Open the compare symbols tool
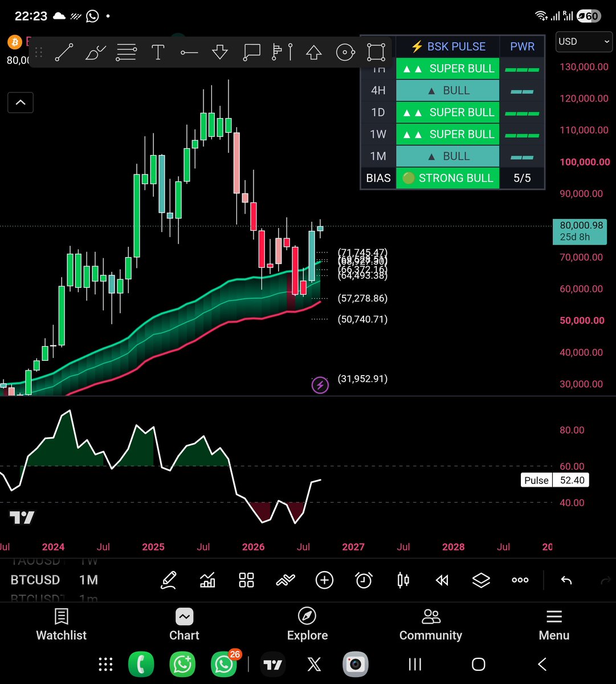This screenshot has height=684, width=616. click(x=285, y=580)
